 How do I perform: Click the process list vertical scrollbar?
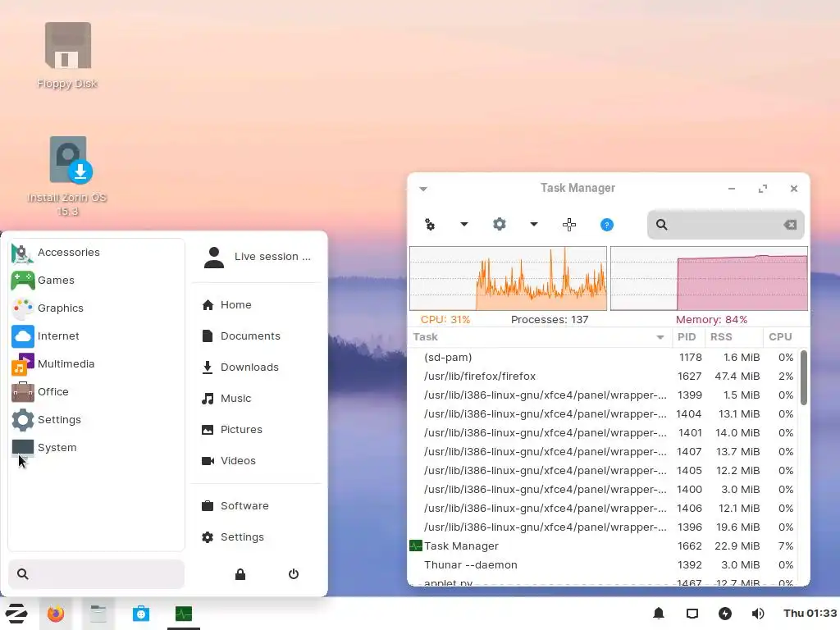point(804,377)
